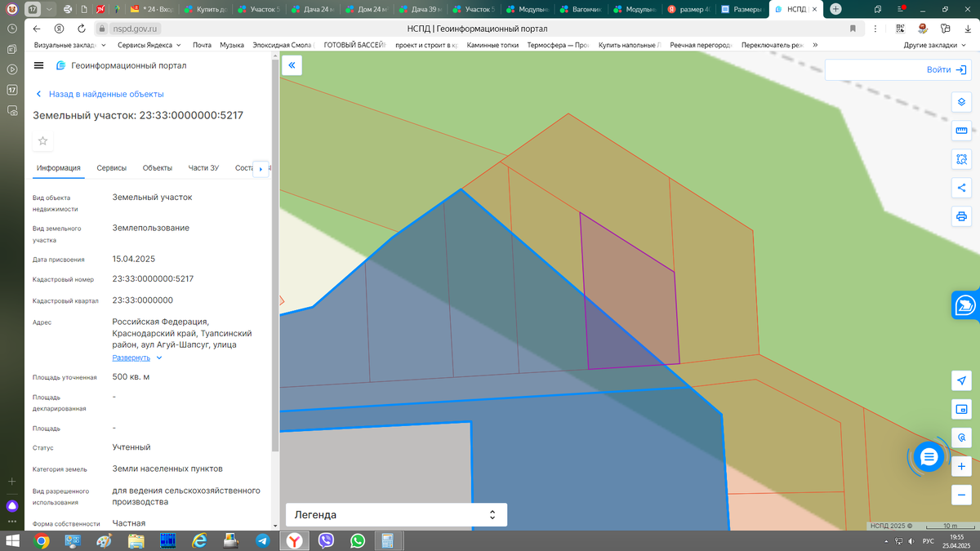
Task: Click the cadastral number 23:33:0000000:5217 value
Action: pos(153,278)
